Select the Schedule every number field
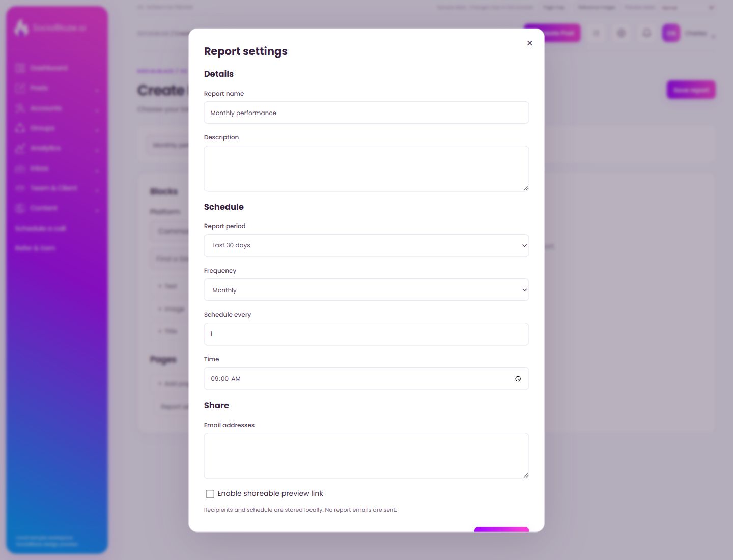The height and width of the screenshot is (560, 733). (366, 334)
